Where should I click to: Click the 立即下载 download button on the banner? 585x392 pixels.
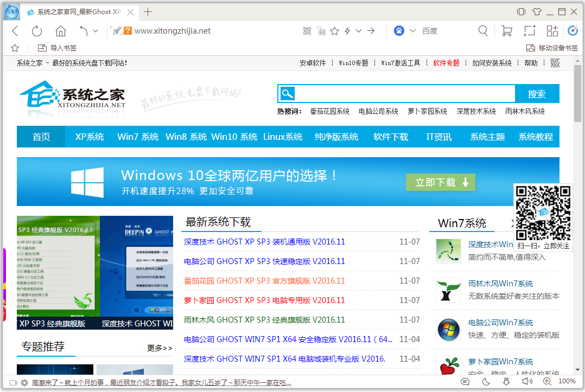coord(441,182)
